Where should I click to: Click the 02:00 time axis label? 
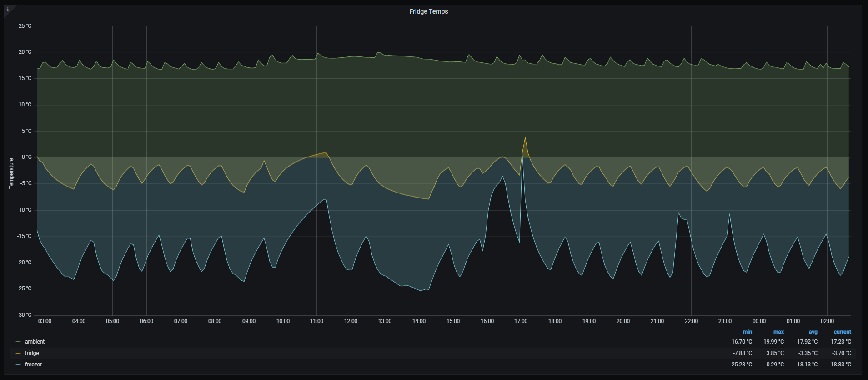pyautogui.click(x=827, y=321)
